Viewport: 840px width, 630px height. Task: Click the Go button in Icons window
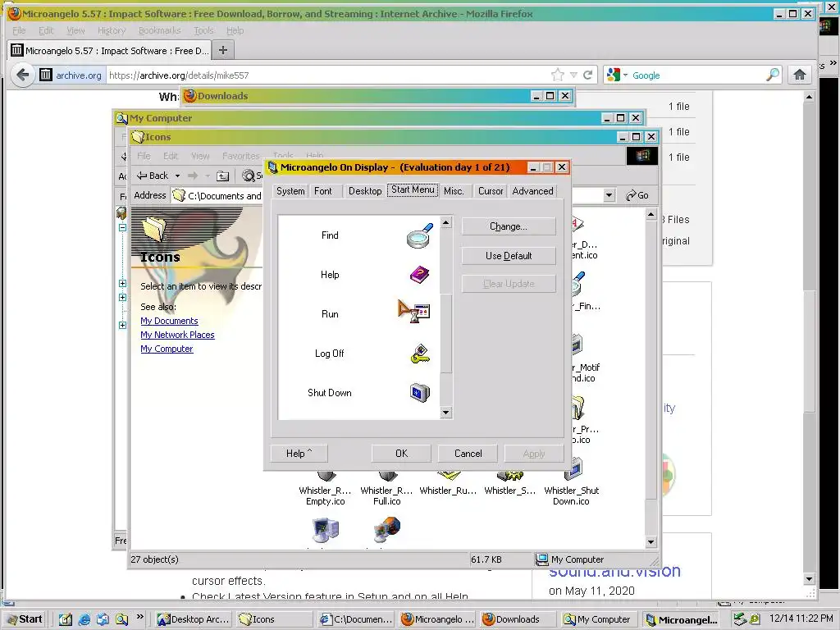point(637,195)
